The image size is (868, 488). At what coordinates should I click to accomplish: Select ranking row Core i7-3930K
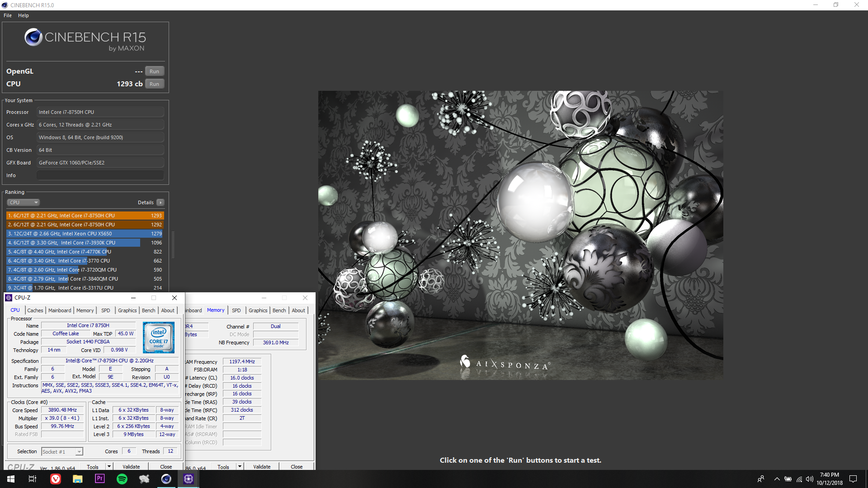[x=85, y=243]
